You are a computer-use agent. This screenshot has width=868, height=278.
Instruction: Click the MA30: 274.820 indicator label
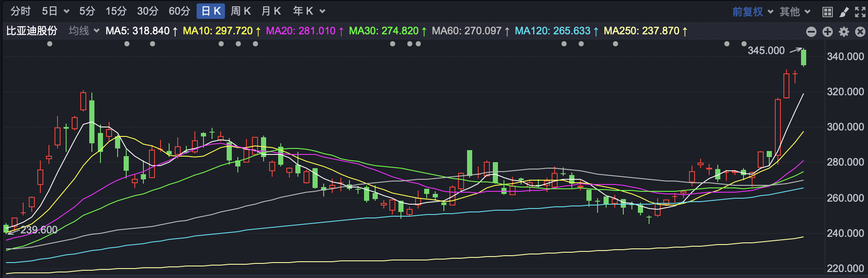click(388, 31)
